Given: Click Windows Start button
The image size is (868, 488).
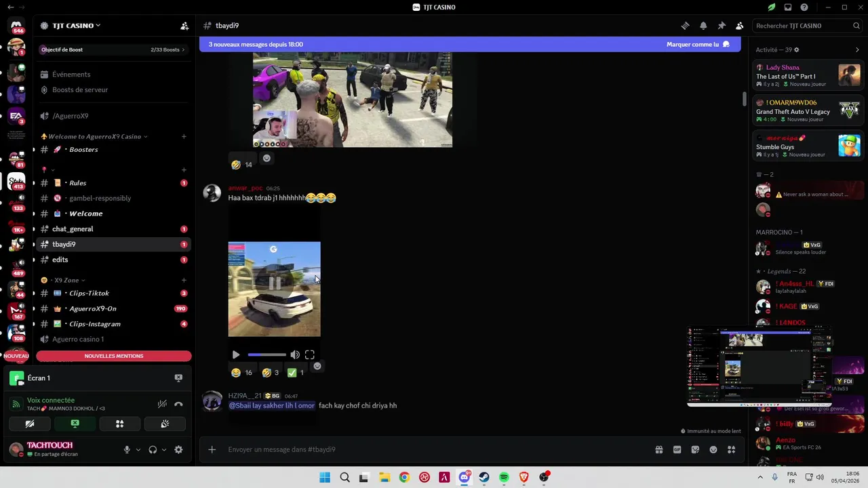Looking at the screenshot, I should coord(325,477).
